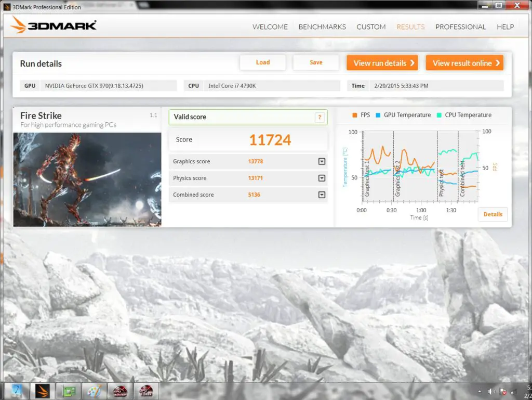Click the network signal tray icon
This screenshot has width=532, height=400.
coord(514,392)
